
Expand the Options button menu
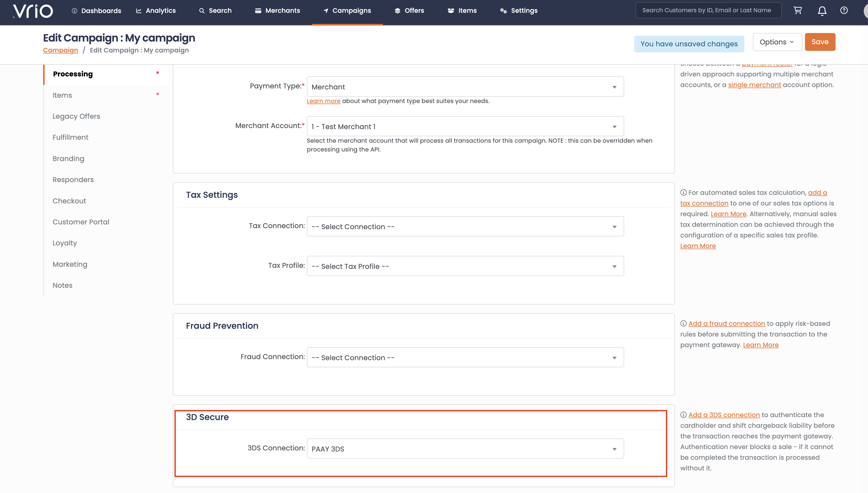[777, 42]
